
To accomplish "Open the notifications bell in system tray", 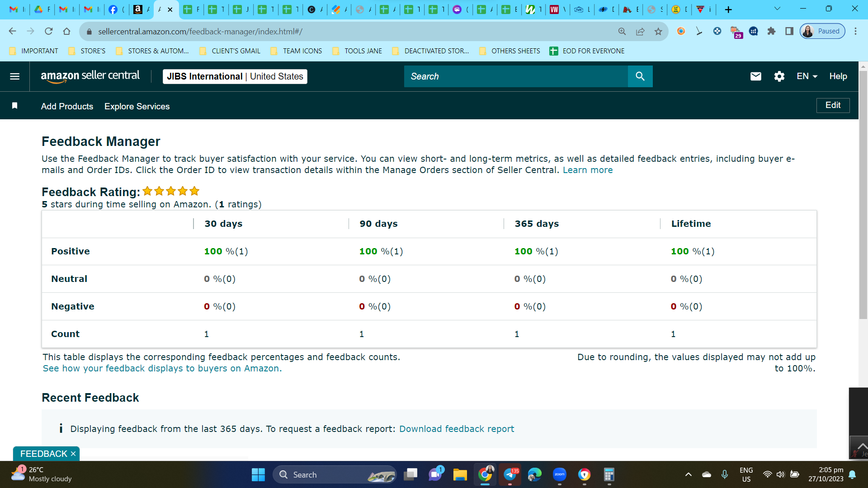I will (852, 475).
